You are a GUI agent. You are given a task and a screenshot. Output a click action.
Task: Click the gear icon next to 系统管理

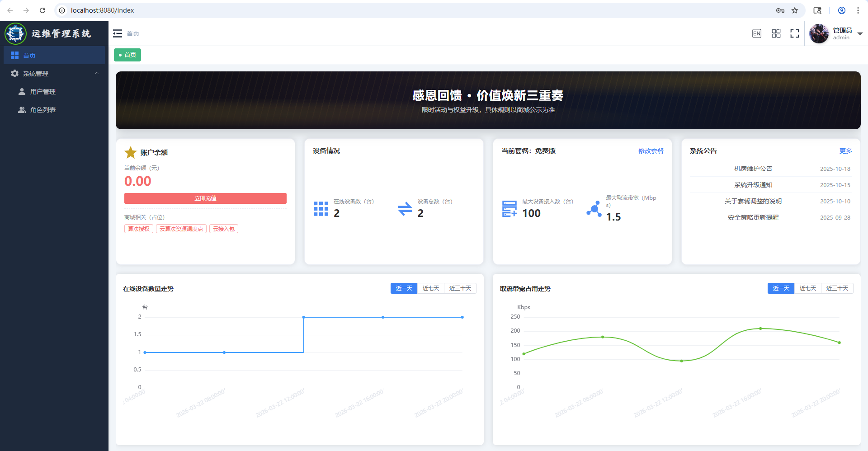14,73
